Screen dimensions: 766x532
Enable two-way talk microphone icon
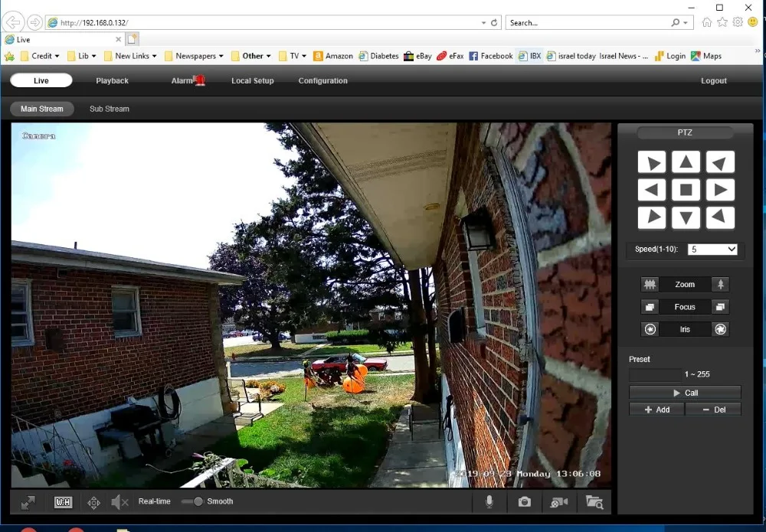click(489, 501)
